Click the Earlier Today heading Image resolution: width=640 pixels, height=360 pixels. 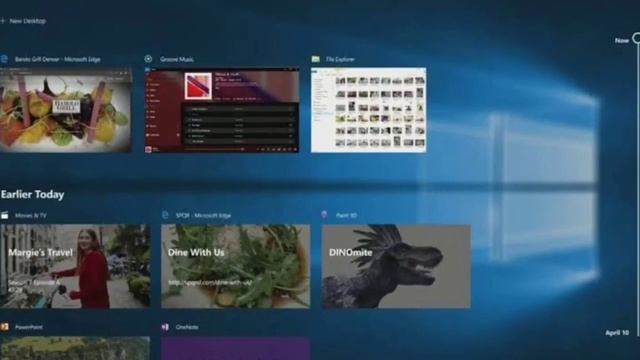pos(32,195)
